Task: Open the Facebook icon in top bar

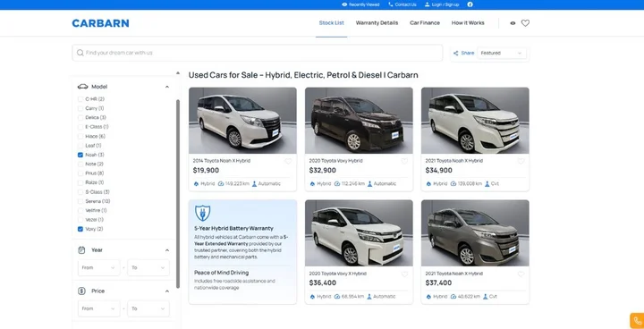Action: pyautogui.click(x=470, y=4)
